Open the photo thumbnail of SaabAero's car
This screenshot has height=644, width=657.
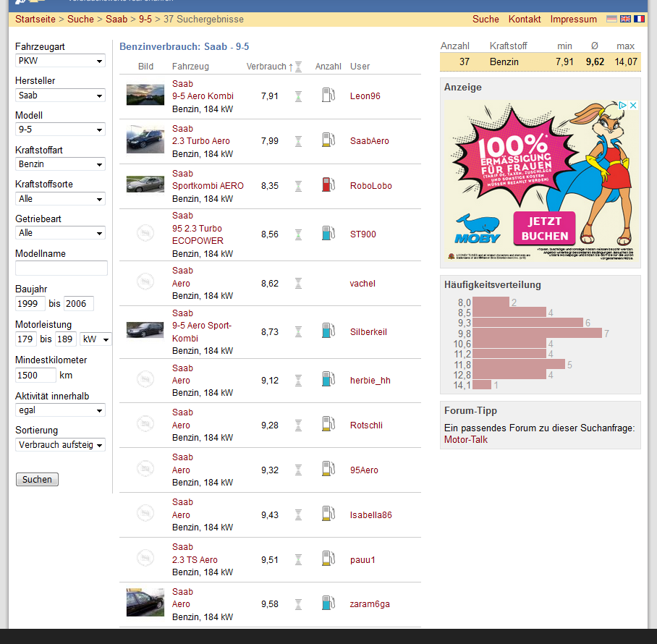coord(145,139)
